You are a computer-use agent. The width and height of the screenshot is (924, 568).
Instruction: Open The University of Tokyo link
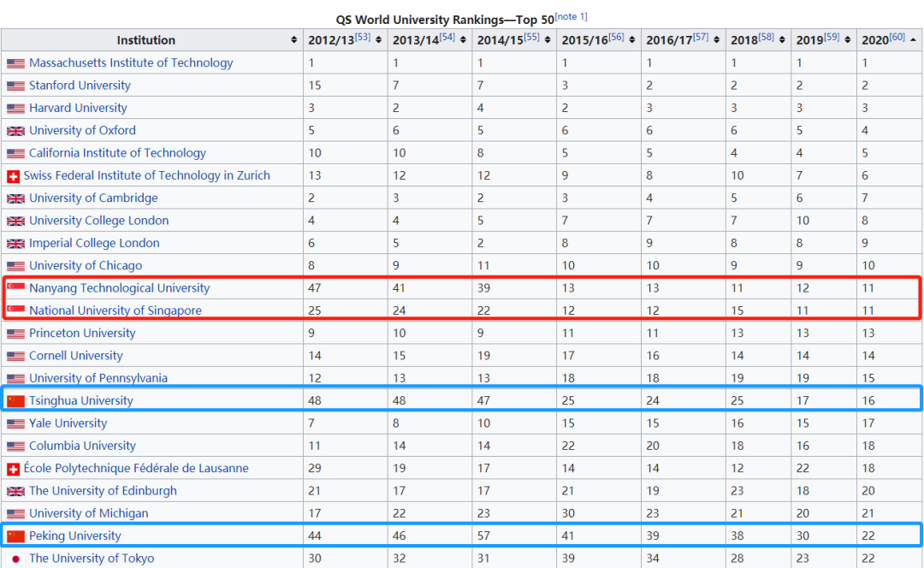point(92,558)
